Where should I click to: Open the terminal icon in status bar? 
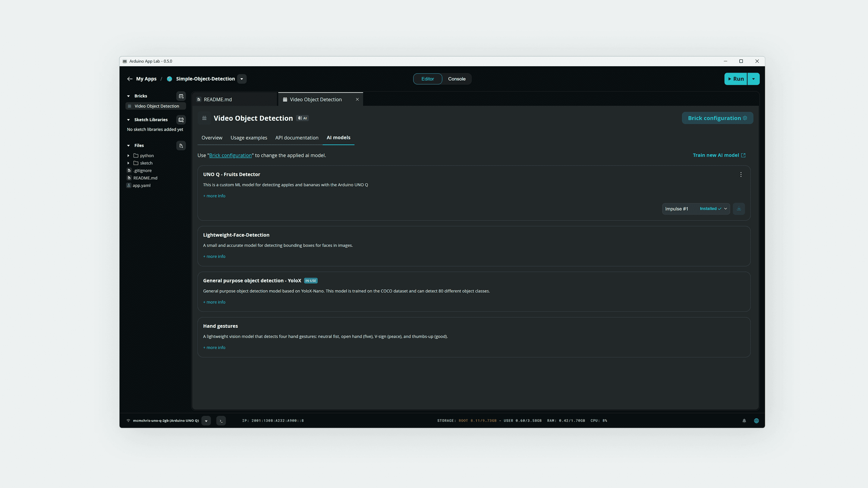point(221,421)
